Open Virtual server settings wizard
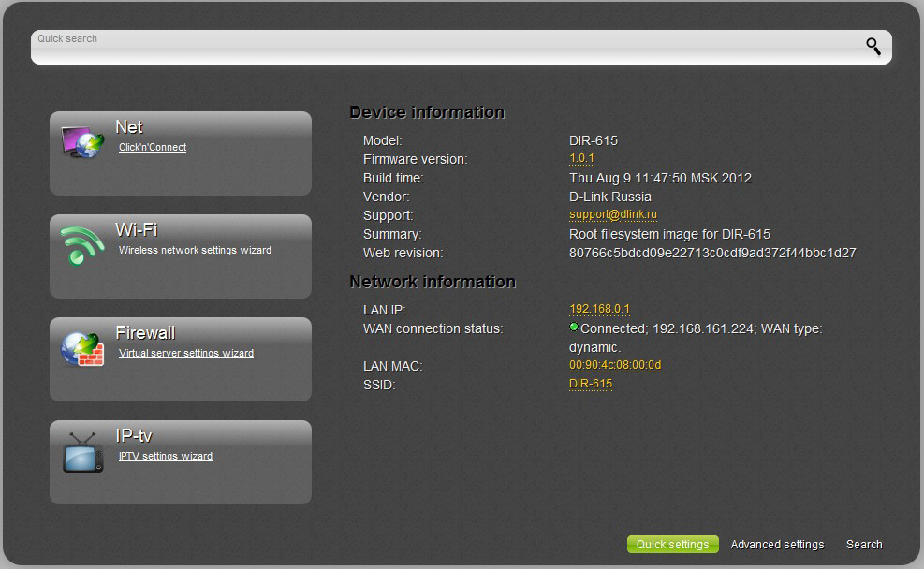This screenshot has width=924, height=569. click(x=186, y=354)
